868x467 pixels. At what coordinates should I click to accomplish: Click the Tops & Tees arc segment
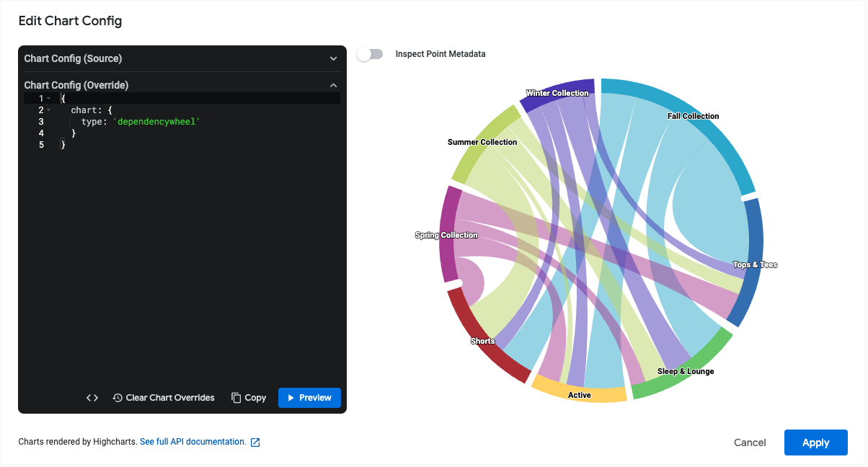point(751,259)
